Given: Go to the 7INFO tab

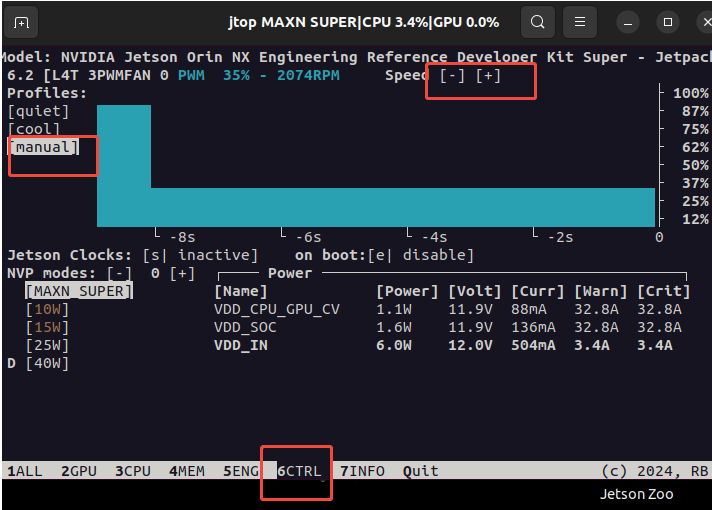Looking at the screenshot, I should coord(362,471).
